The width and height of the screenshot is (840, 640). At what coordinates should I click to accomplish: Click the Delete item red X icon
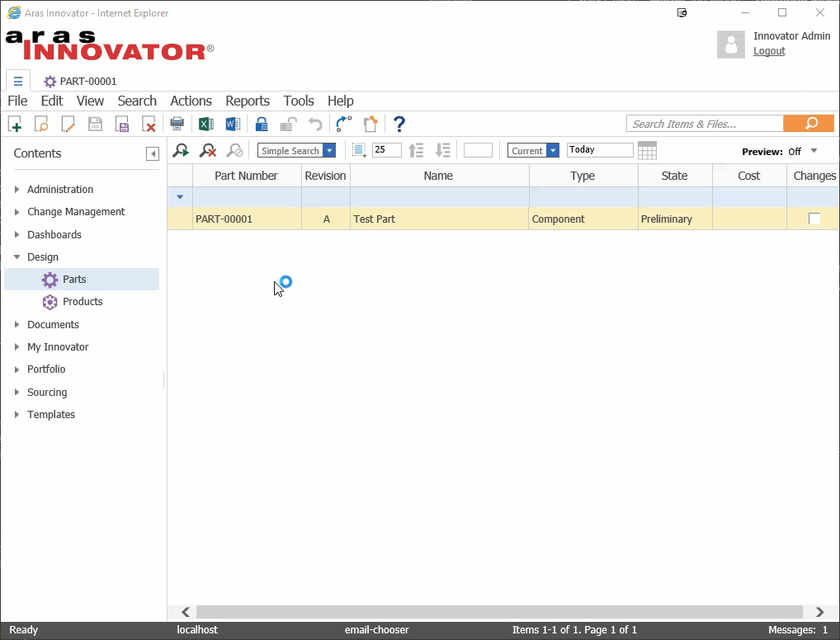point(149,125)
